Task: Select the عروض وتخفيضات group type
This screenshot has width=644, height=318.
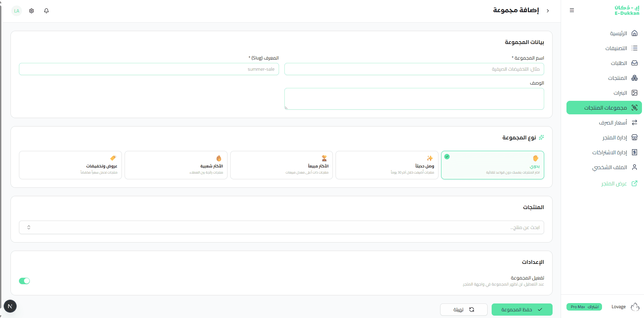Action: click(x=70, y=165)
